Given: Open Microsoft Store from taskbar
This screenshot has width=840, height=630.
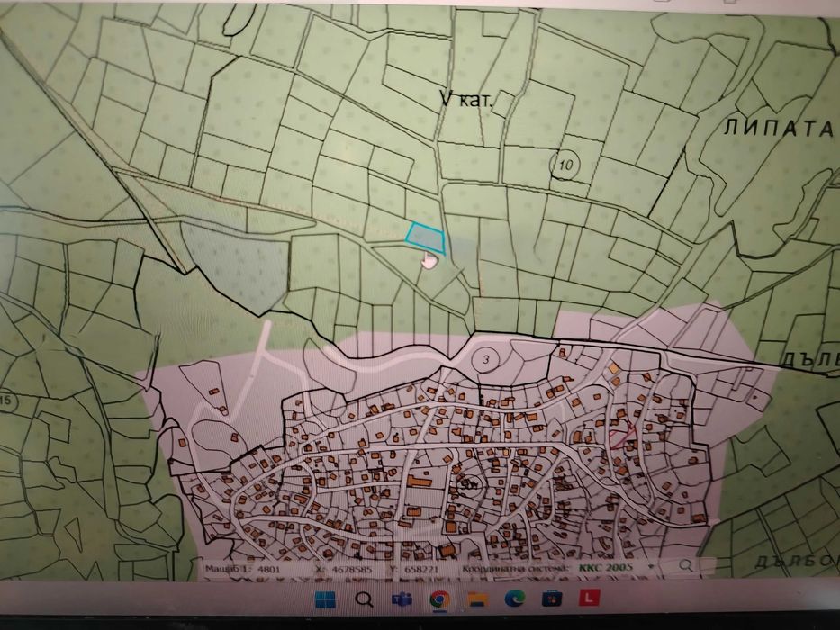Looking at the screenshot, I should [x=551, y=598].
